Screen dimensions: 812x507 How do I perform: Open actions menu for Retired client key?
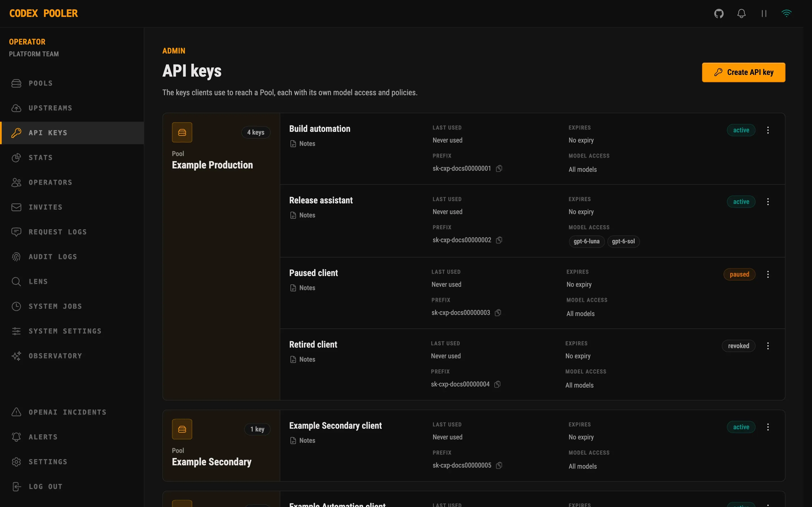(x=768, y=346)
